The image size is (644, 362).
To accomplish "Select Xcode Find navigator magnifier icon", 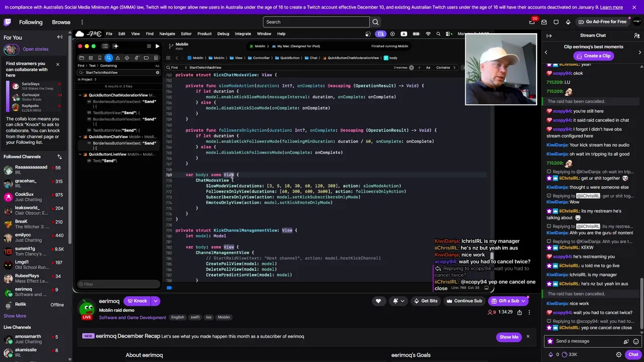I will coord(109,58).
